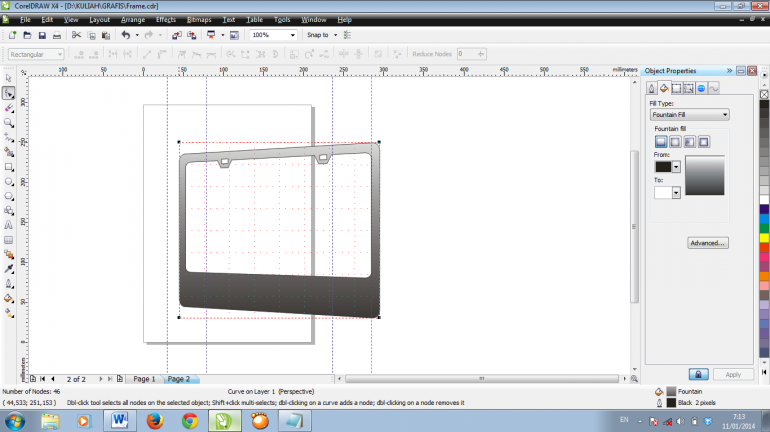The image size is (770, 432).
Task: Click the Advanced... button
Action: 708,243
